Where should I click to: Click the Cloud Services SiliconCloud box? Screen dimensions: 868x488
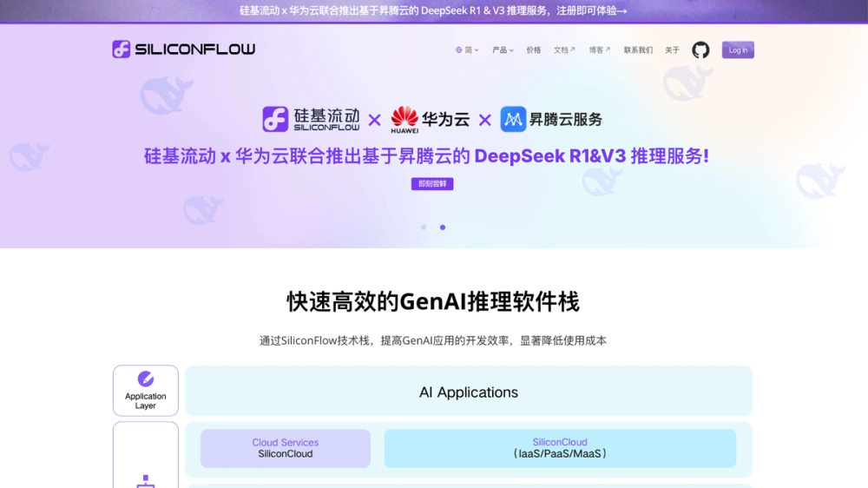(285, 448)
